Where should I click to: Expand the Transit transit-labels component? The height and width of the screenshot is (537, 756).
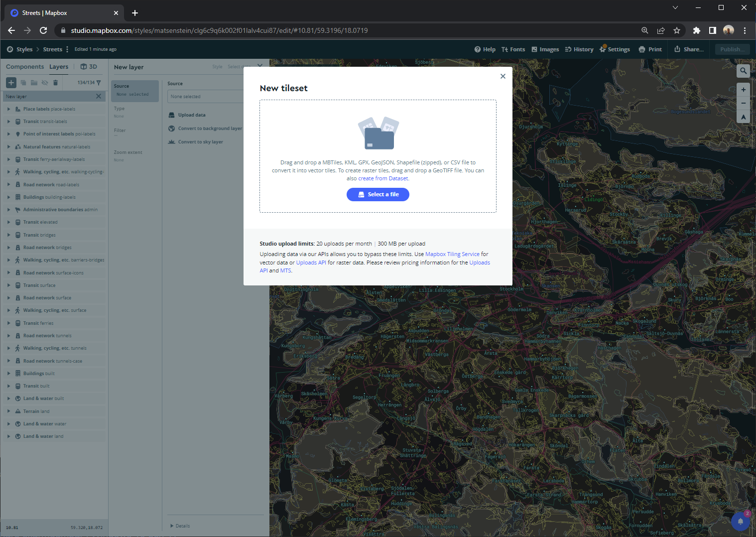click(8, 122)
